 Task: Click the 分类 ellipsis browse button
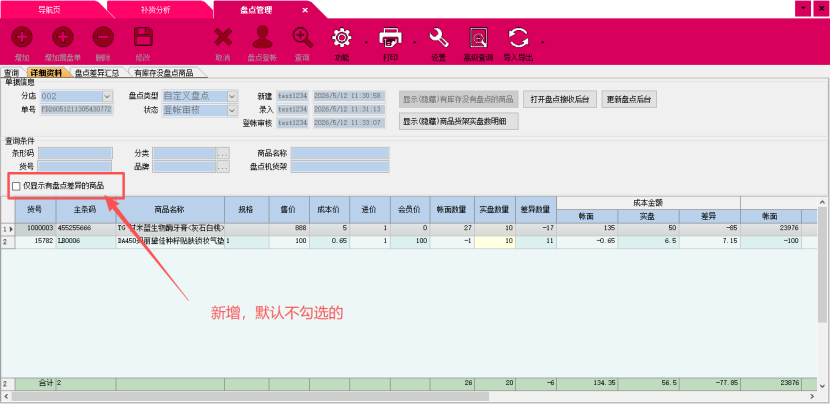223,153
